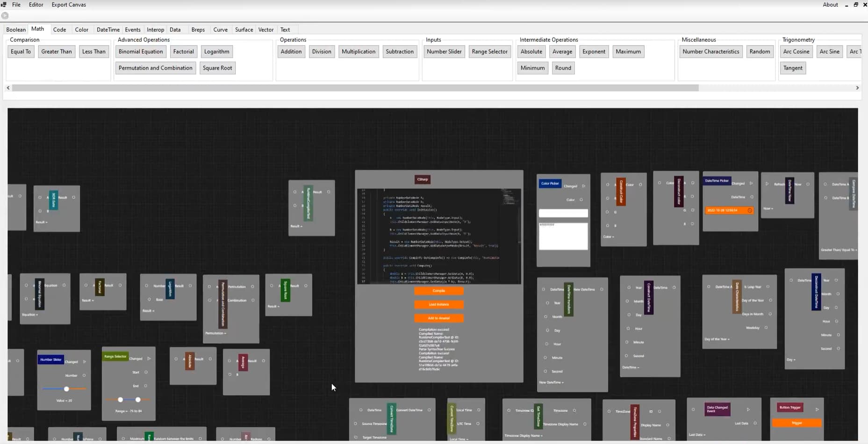Image resolution: width=868 pixels, height=444 pixels.
Task: Expand the Color dropdown on Construct Color node
Action: (609, 237)
